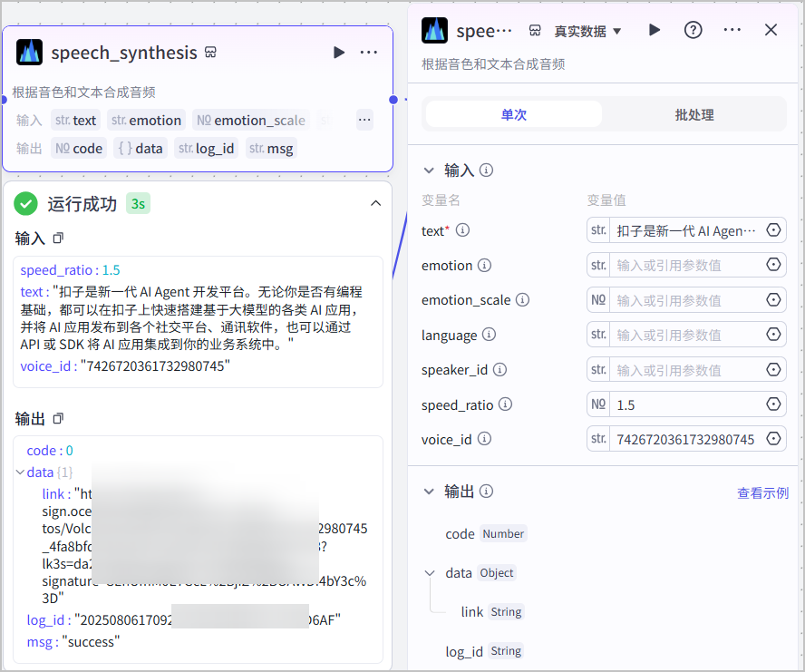805x672 pixels.
Task: Click the test-run play icon in side panel
Action: pos(655,30)
